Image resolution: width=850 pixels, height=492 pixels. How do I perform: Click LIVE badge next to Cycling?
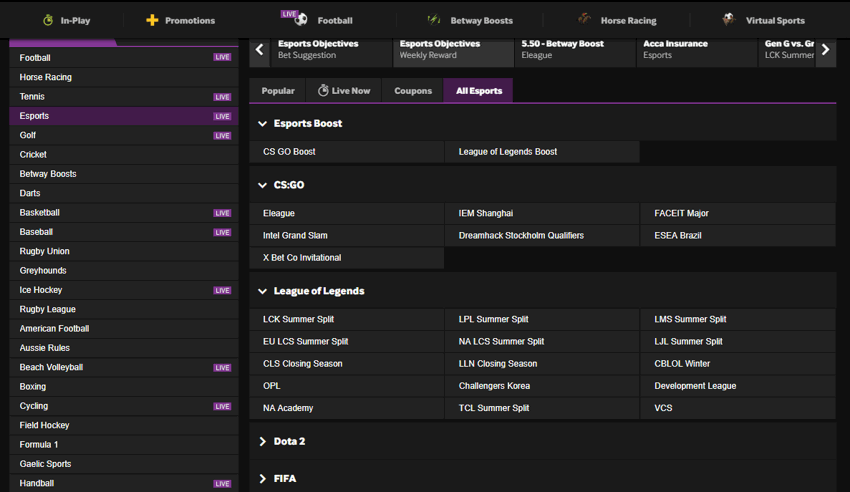222,406
